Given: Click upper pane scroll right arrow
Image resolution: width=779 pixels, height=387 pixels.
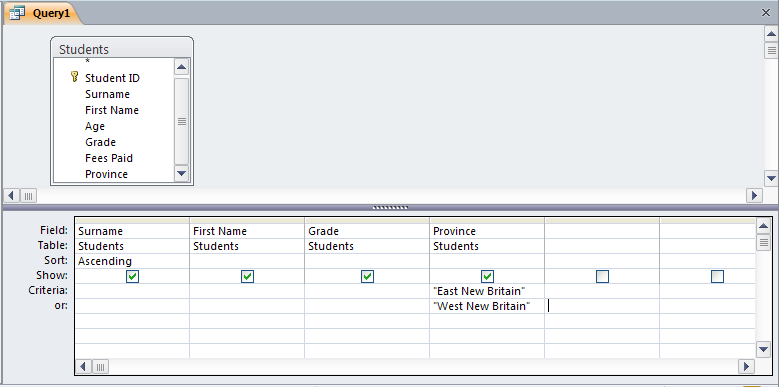Looking at the screenshot, I should [754, 196].
